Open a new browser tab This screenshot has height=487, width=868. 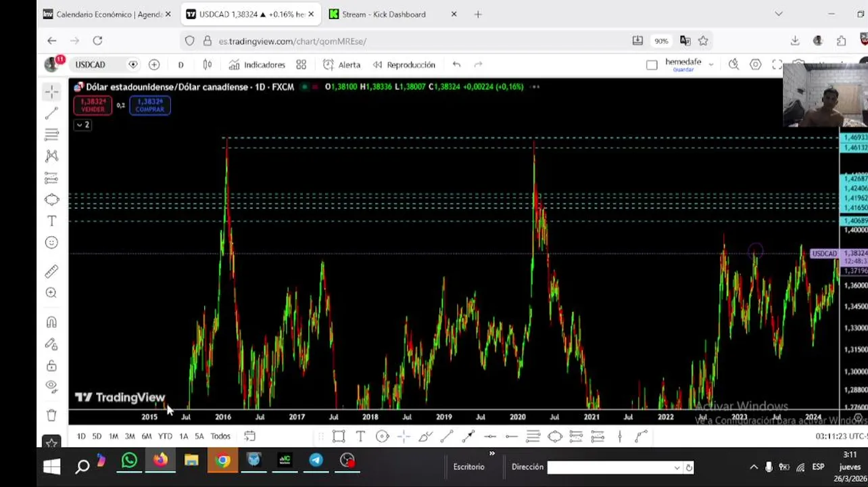coord(478,14)
